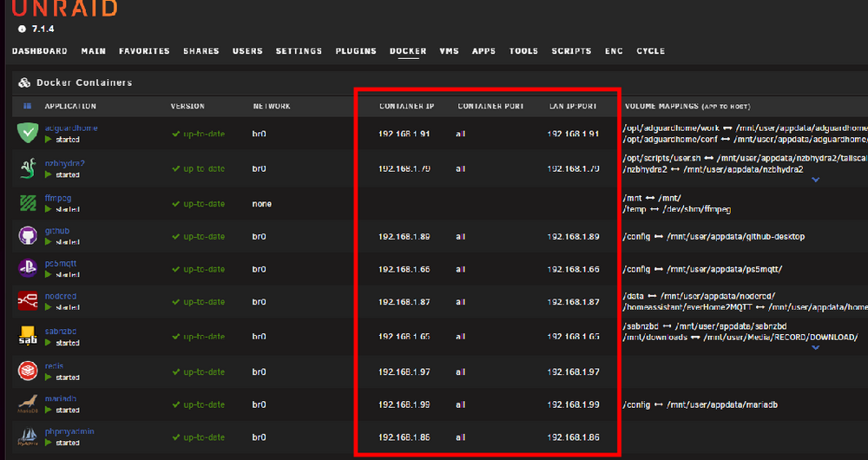Click the Docker Containers header icon
This screenshot has height=460, width=868.
(x=23, y=82)
